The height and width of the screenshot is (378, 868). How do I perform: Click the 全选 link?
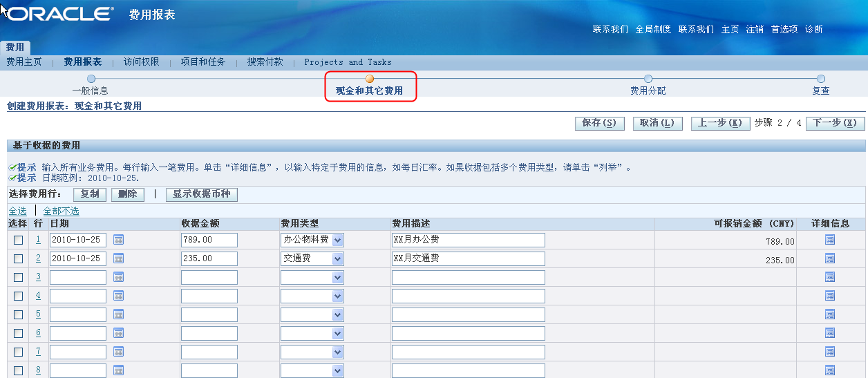pyautogui.click(x=18, y=211)
